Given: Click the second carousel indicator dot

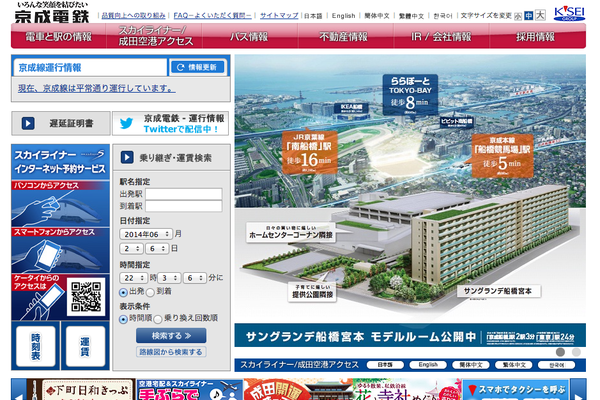Looking at the screenshot, I should [576, 352].
